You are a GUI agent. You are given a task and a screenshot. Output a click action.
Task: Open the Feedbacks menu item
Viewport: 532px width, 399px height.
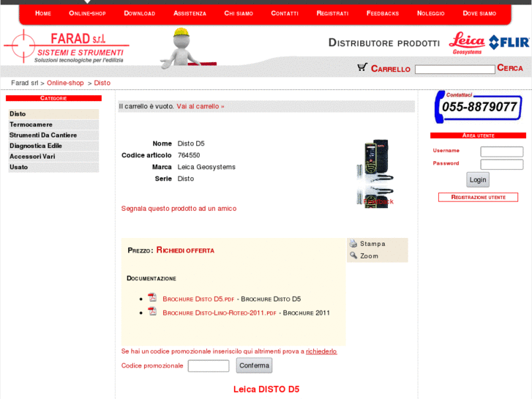[383, 13]
